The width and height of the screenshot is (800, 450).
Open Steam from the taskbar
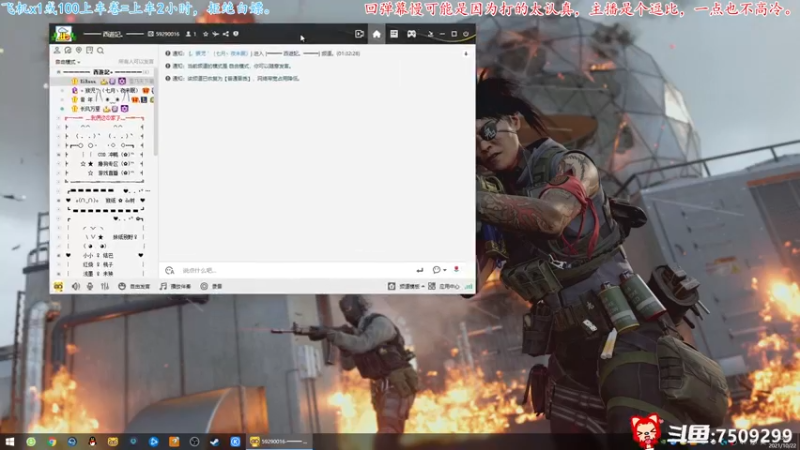[x=215, y=441]
